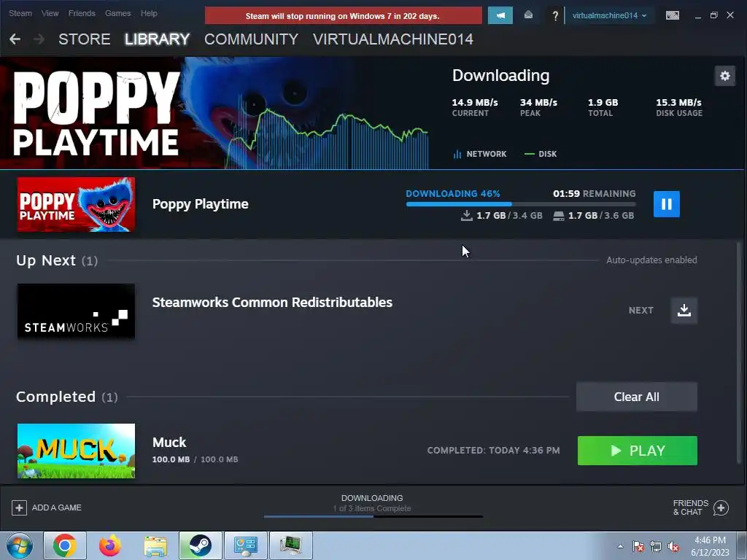Image resolution: width=747 pixels, height=560 pixels.
Task: Click the FRIENDS & CHAT label
Action: pyautogui.click(x=690, y=507)
